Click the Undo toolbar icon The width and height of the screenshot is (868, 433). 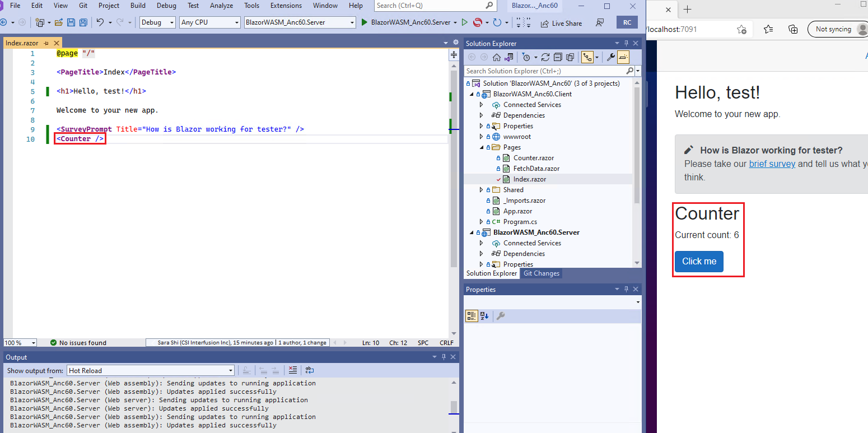point(101,22)
